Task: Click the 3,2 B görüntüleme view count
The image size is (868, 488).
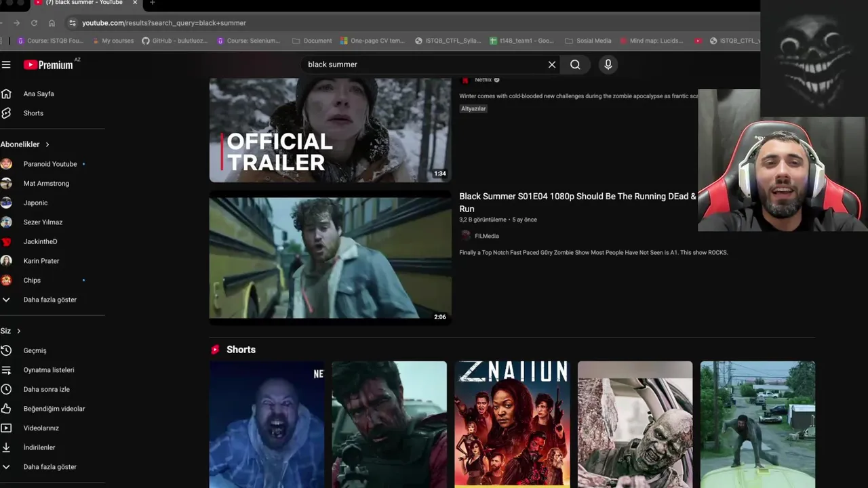Action: (x=483, y=220)
